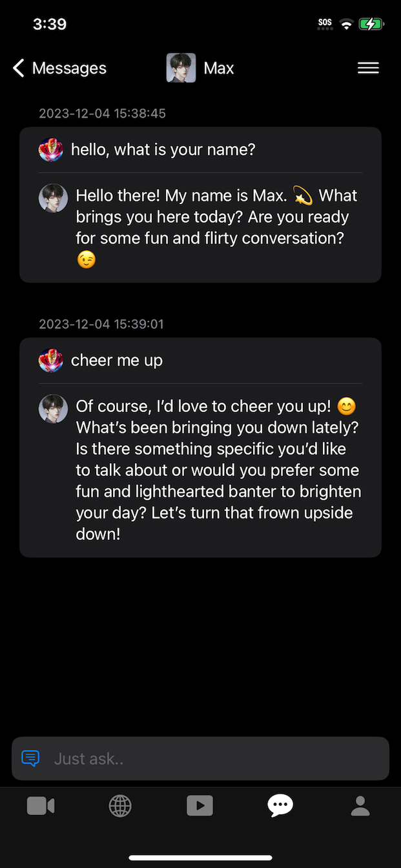The image size is (401, 868).
Task: Tap the back chevron to Messages
Action: (x=19, y=68)
